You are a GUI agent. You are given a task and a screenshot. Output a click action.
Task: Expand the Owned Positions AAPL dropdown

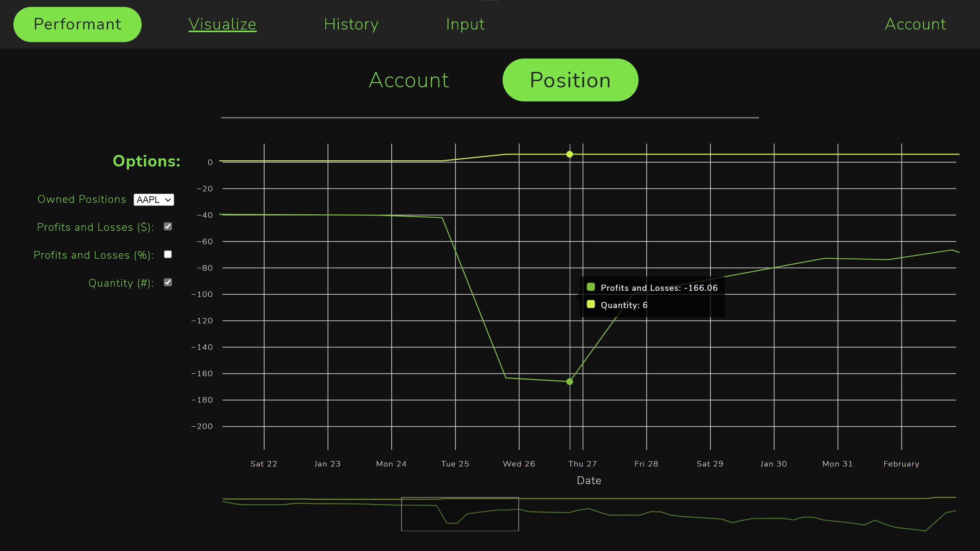pos(154,200)
